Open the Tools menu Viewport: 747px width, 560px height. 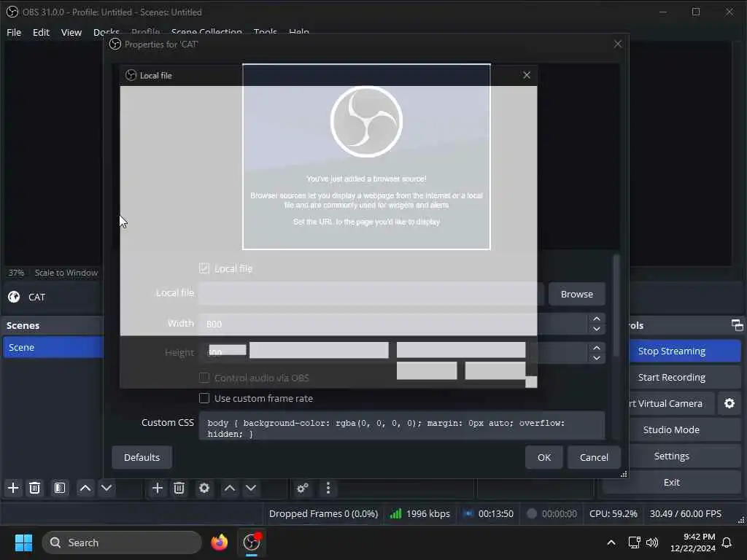point(266,32)
